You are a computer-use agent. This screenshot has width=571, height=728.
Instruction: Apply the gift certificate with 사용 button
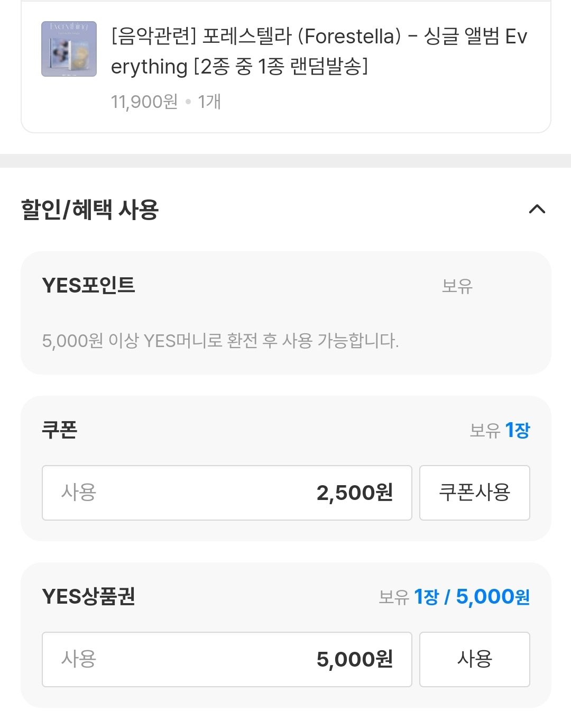(474, 659)
